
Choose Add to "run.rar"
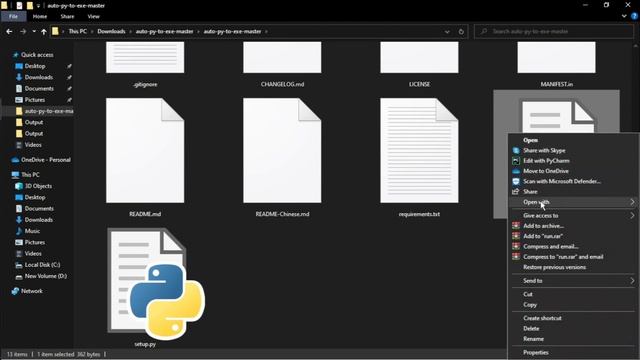[x=543, y=236]
